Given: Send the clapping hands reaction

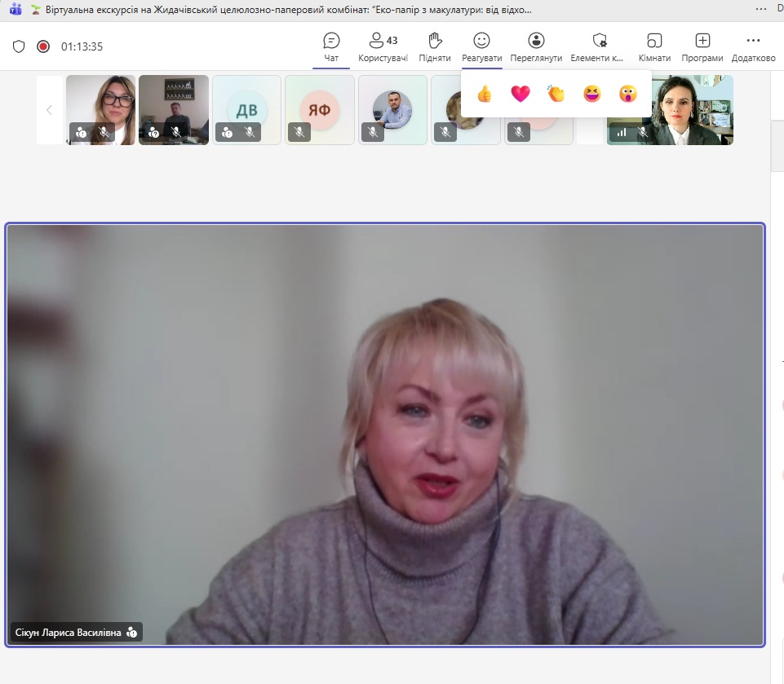Looking at the screenshot, I should click(x=556, y=94).
